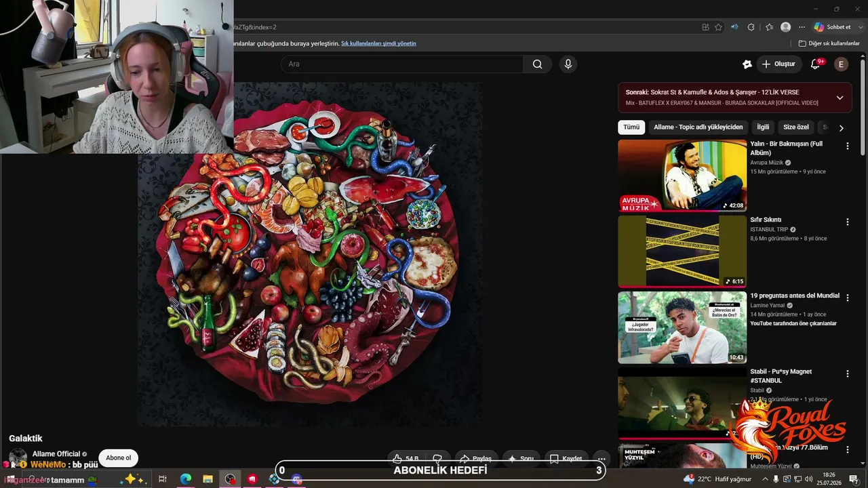This screenshot has height=488, width=868.
Task: Open the Allame Official channel name
Action: pos(56,454)
